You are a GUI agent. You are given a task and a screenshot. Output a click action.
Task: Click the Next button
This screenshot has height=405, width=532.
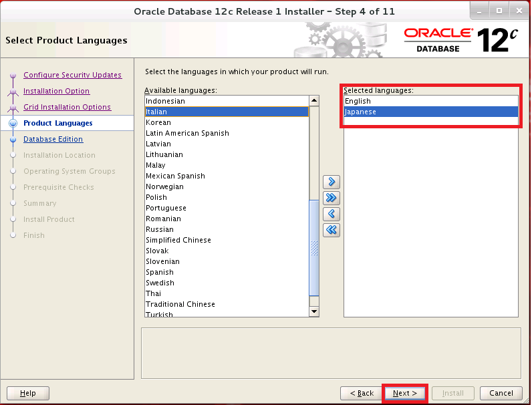coord(405,393)
